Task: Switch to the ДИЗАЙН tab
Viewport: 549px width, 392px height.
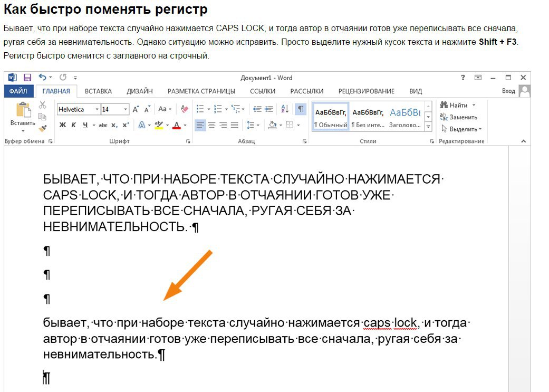Action: [x=140, y=91]
